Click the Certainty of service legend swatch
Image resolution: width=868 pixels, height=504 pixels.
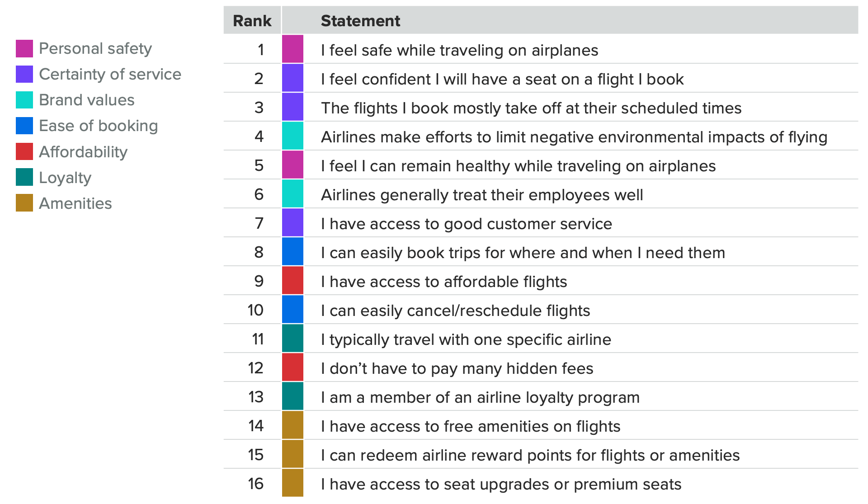pyautogui.click(x=24, y=74)
